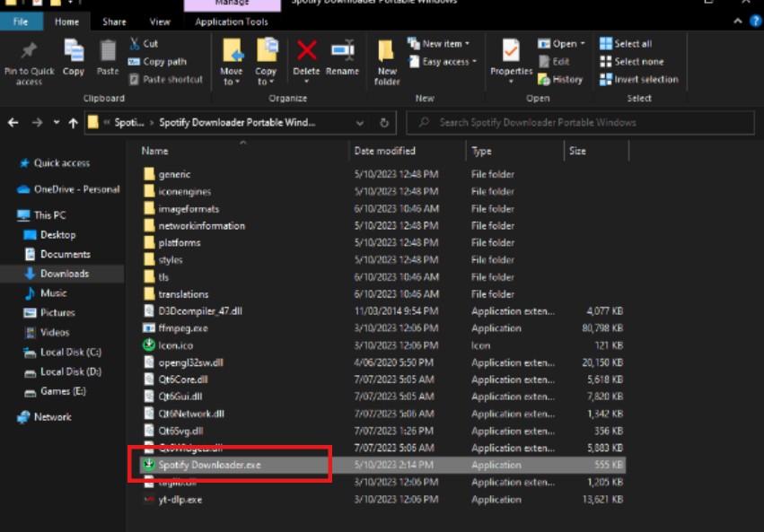
Task: Create a New folder from ribbon
Action: (387, 62)
